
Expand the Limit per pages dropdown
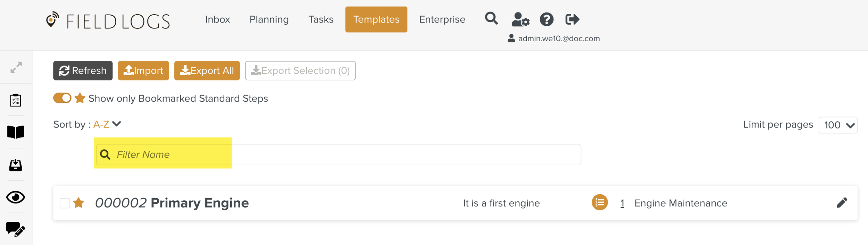tap(838, 125)
